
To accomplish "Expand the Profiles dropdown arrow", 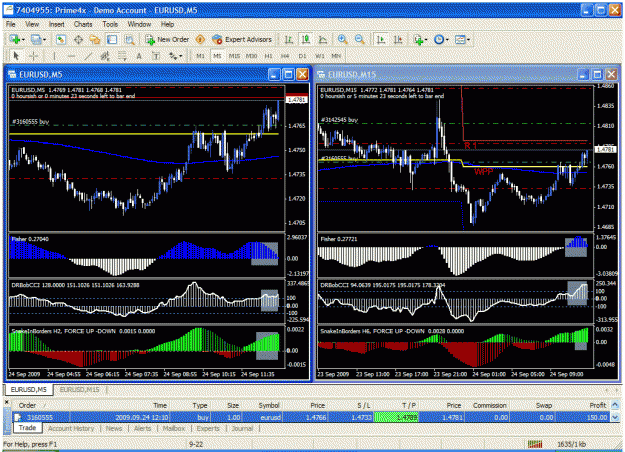I will [x=44, y=40].
